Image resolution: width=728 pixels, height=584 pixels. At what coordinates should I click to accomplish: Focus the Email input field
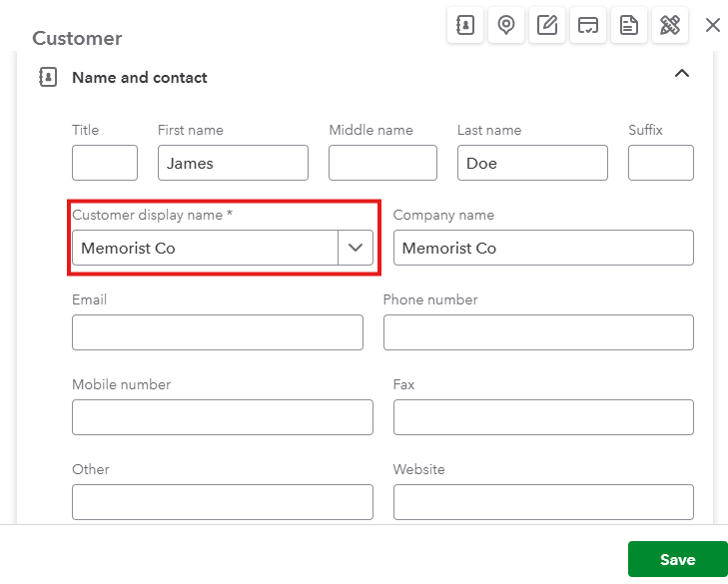pos(218,332)
